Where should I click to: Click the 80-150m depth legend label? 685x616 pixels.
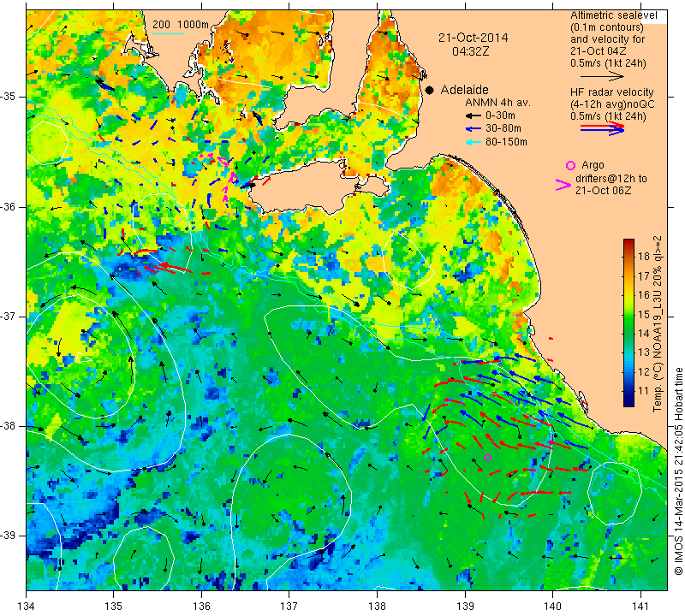pyautogui.click(x=506, y=142)
